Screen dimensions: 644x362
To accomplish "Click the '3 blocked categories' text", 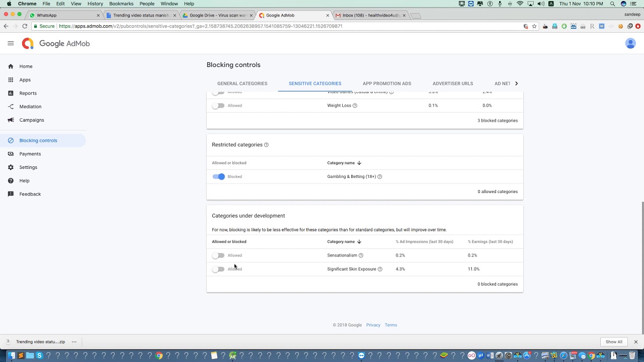I will 498,121.
